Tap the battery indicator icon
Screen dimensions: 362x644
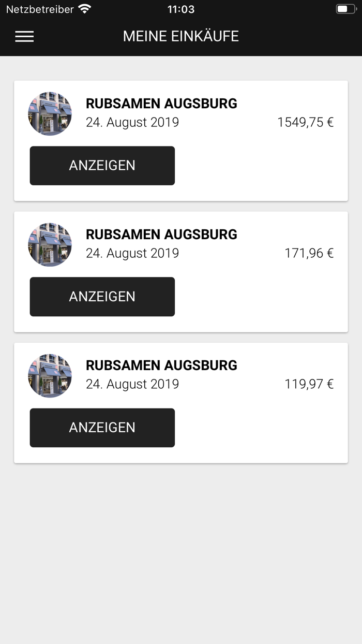pos(345,9)
